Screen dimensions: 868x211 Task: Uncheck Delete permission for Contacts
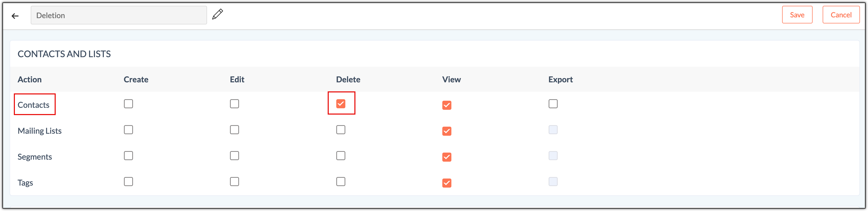(x=341, y=104)
